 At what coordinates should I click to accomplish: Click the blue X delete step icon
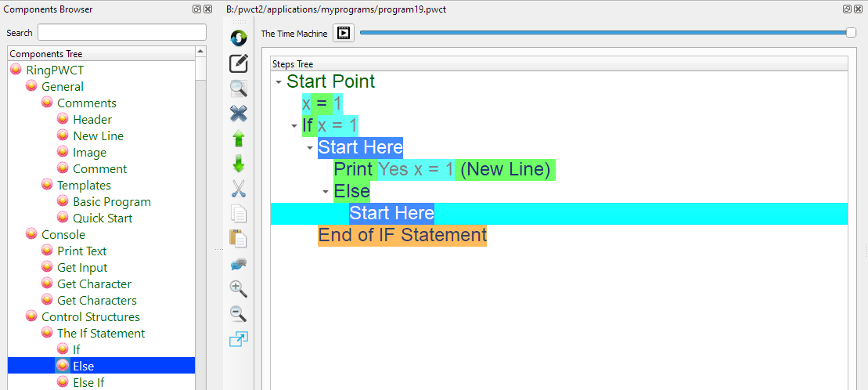tap(239, 114)
